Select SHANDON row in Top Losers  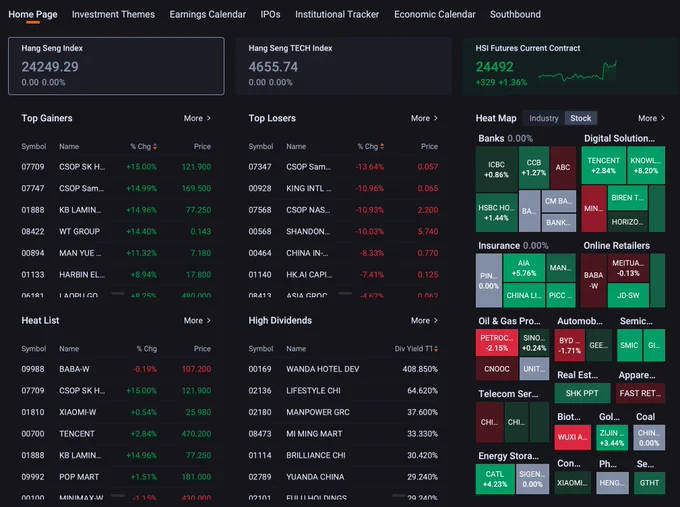click(x=343, y=232)
